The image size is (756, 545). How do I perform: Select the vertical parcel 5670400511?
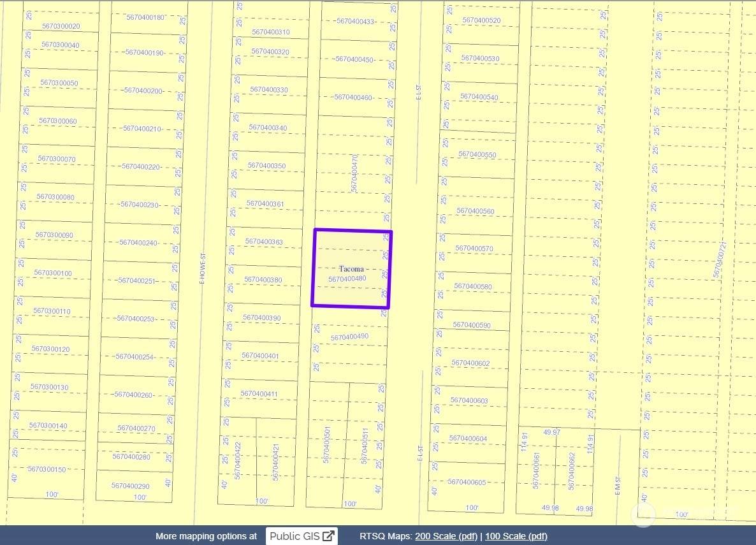(365, 445)
